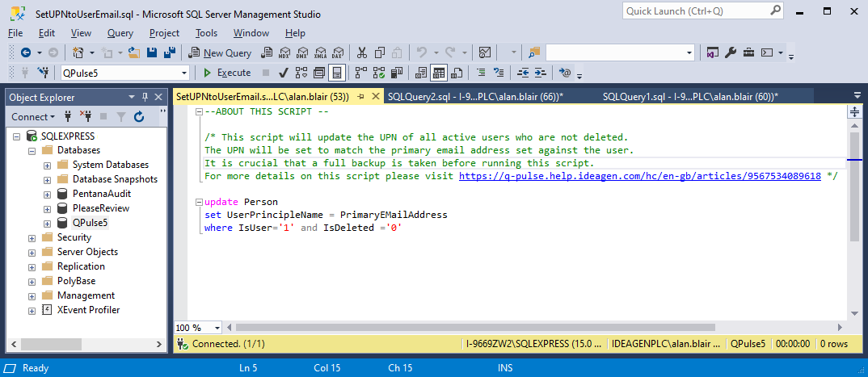868x377 pixels.
Task: Click the Copy icon in toolbar
Action: pyautogui.click(x=380, y=53)
